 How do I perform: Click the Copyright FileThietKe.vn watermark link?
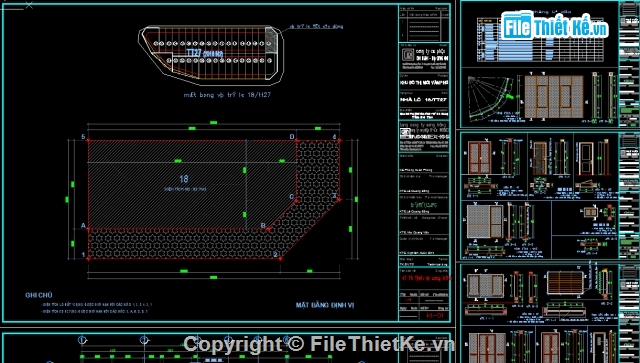tap(318, 344)
